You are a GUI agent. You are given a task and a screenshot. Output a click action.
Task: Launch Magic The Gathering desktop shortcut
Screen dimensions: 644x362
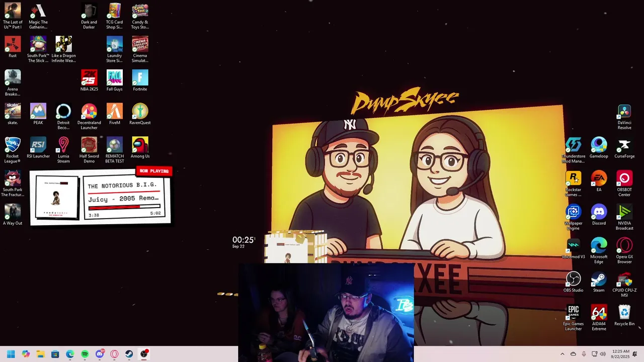38,16
